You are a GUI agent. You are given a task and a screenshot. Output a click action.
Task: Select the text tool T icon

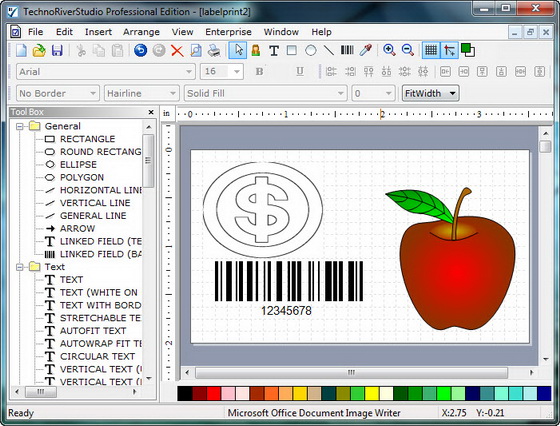pos(274,50)
